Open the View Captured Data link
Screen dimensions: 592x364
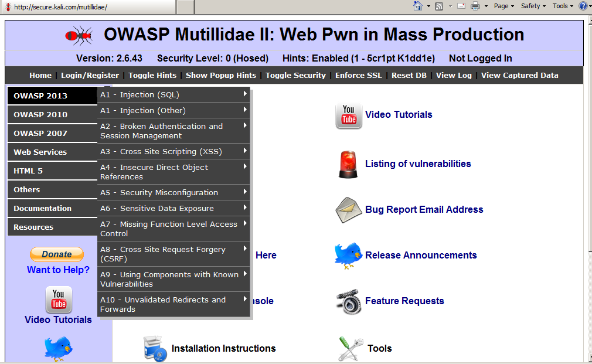519,76
